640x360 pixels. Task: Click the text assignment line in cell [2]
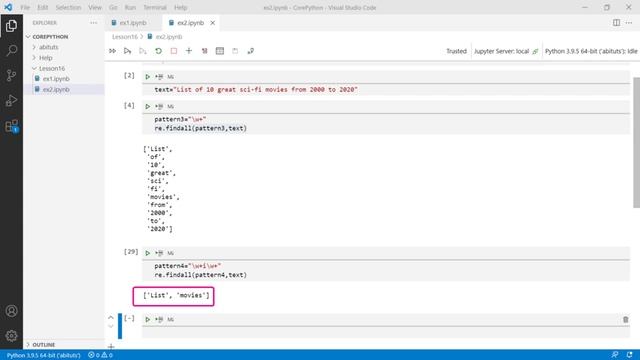pyautogui.click(x=256, y=89)
